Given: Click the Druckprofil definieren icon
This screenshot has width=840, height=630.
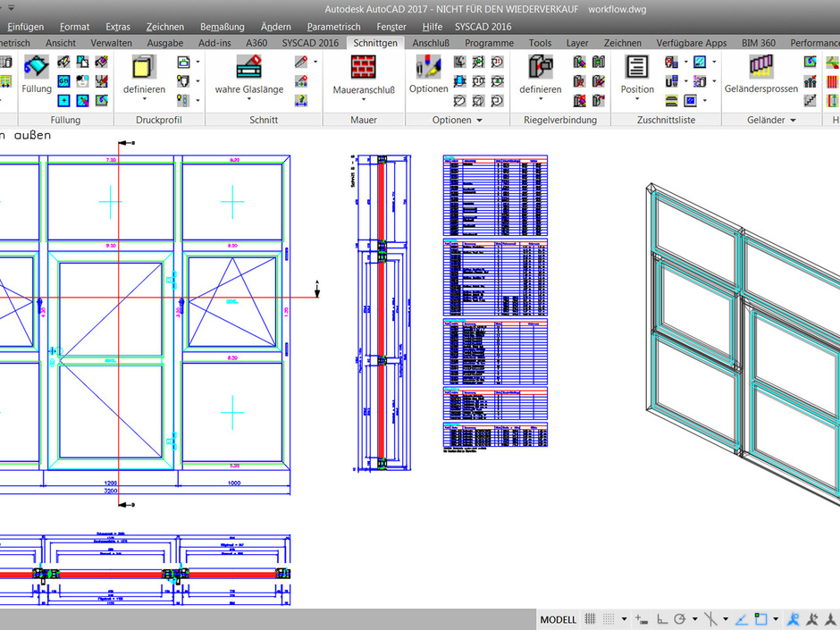Looking at the screenshot, I should pyautogui.click(x=144, y=71).
